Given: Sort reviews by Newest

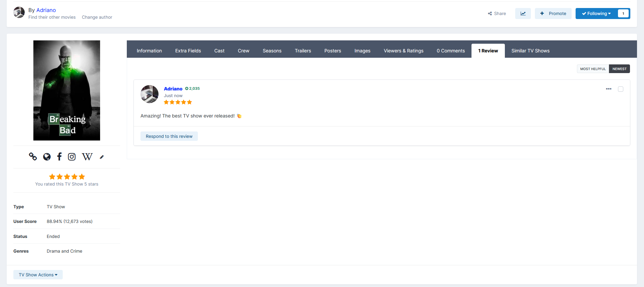Looking at the screenshot, I should tap(619, 69).
